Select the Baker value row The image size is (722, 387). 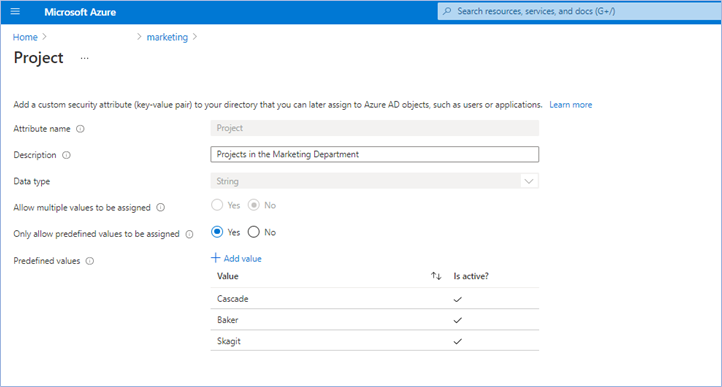pos(375,320)
